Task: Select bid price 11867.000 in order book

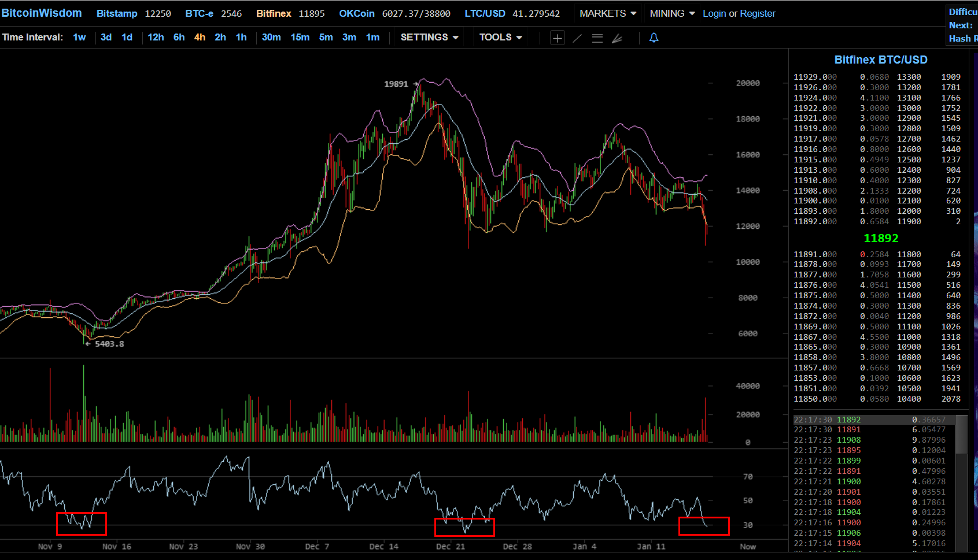Action: click(x=815, y=337)
